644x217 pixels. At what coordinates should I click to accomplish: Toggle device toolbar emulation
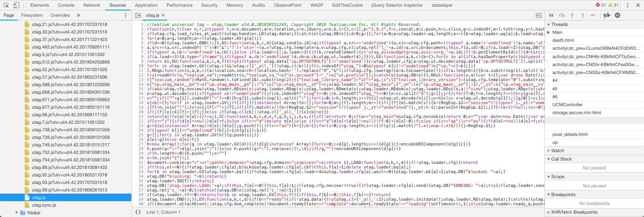click(16, 5)
